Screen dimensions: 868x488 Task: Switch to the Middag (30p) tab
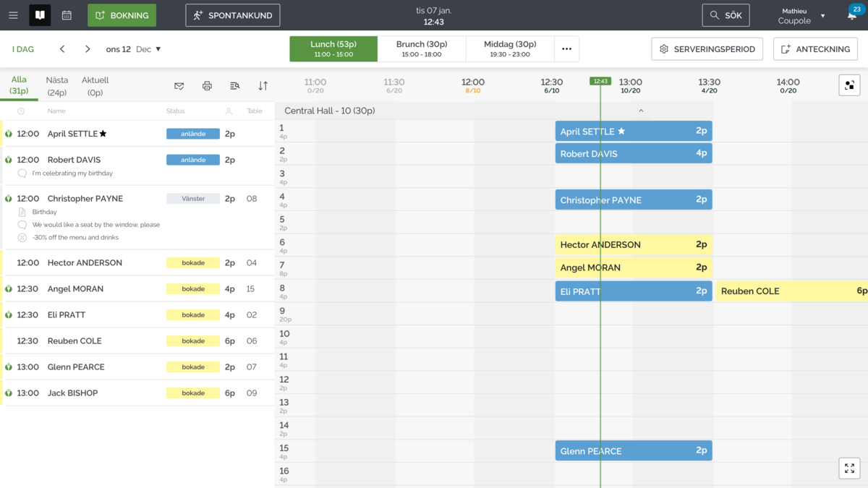[510, 49]
